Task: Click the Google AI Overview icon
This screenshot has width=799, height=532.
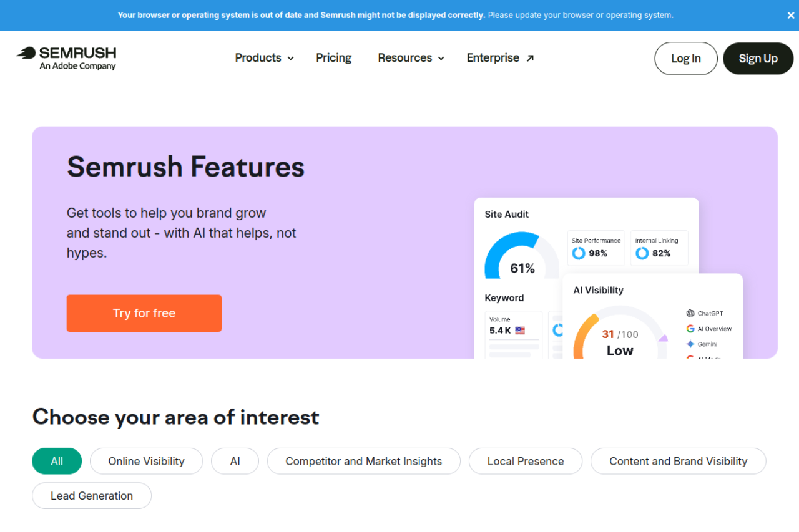Action: (690, 329)
